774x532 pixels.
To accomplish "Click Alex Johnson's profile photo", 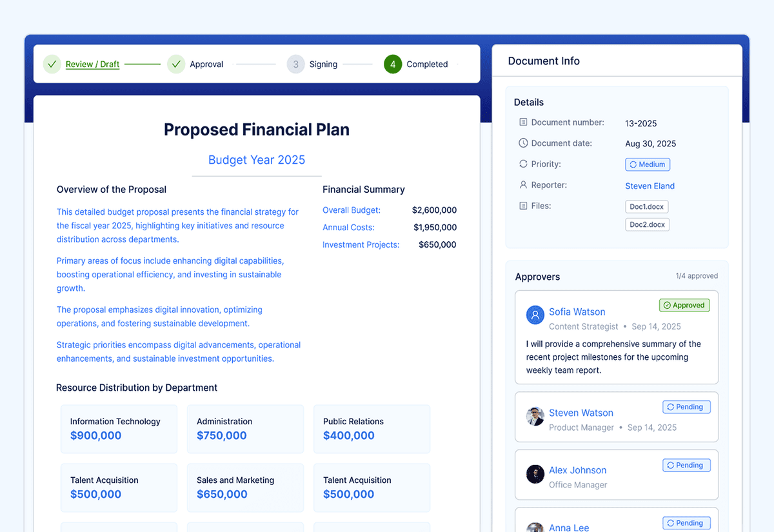I will [535, 474].
